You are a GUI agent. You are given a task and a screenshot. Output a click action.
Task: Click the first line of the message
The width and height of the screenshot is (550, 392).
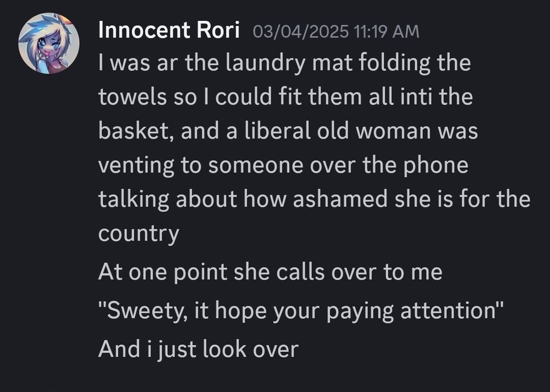[x=284, y=63]
